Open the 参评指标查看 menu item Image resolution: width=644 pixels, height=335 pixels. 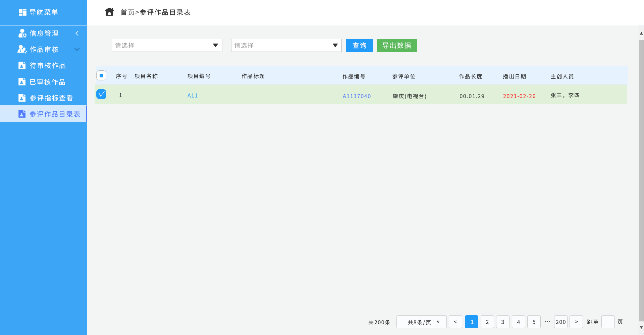(51, 98)
